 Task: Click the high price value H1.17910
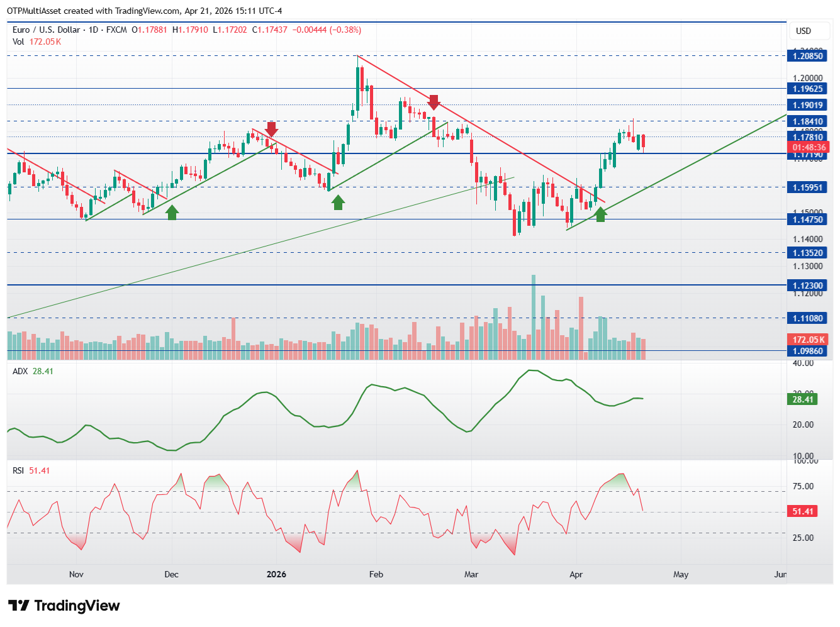190,30
